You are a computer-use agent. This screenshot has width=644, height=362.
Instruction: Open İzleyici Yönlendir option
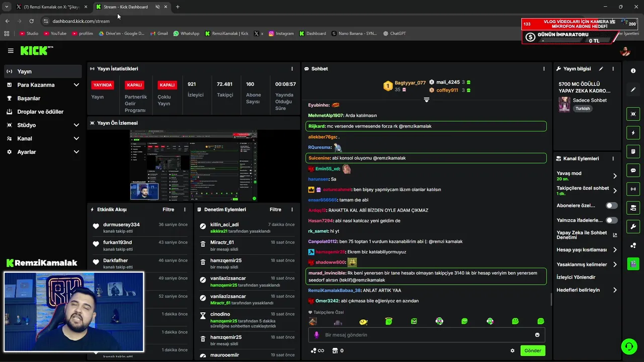tap(576, 277)
